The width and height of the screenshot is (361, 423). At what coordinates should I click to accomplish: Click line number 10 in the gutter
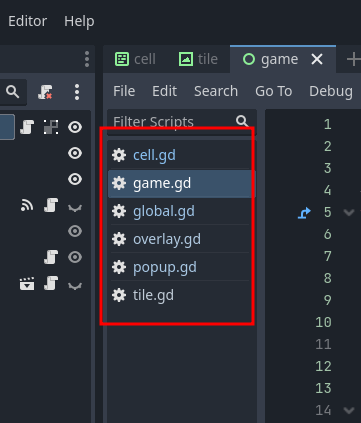[323, 322]
